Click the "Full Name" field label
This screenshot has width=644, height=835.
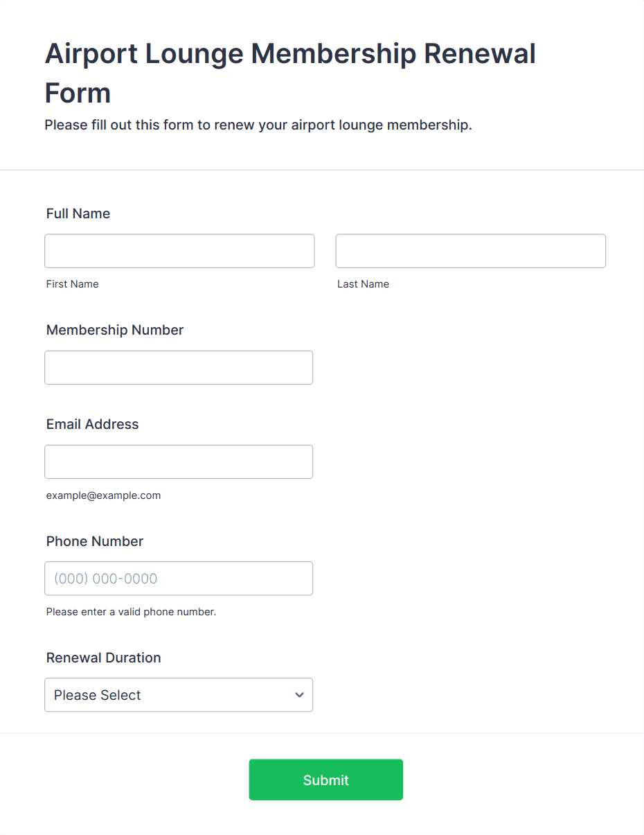pyautogui.click(x=78, y=213)
